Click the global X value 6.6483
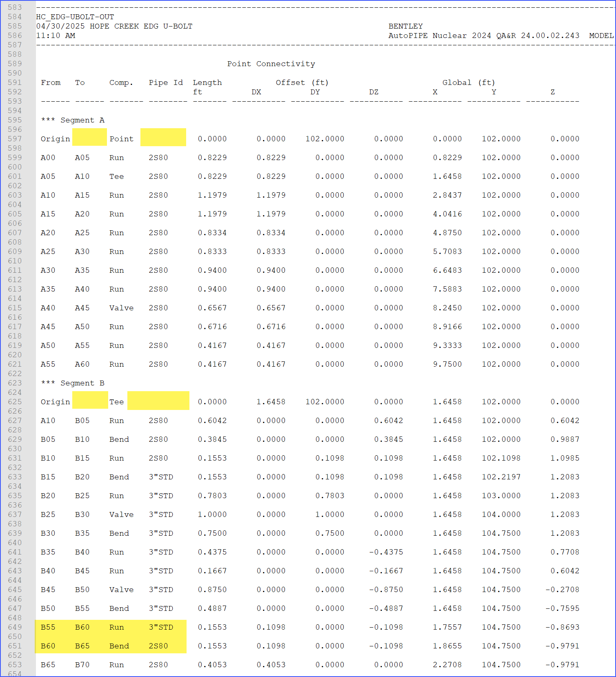 (447, 270)
